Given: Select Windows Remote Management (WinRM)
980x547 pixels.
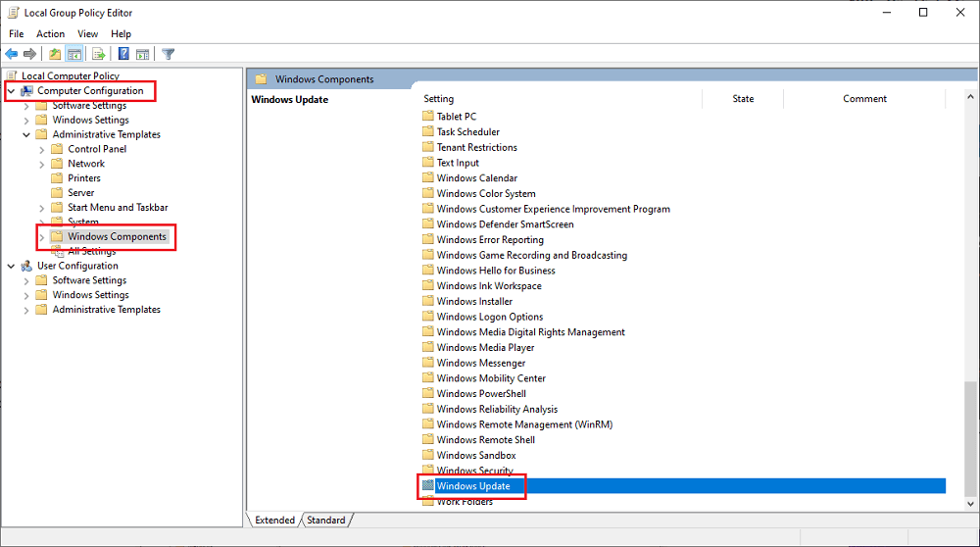Looking at the screenshot, I should point(524,424).
